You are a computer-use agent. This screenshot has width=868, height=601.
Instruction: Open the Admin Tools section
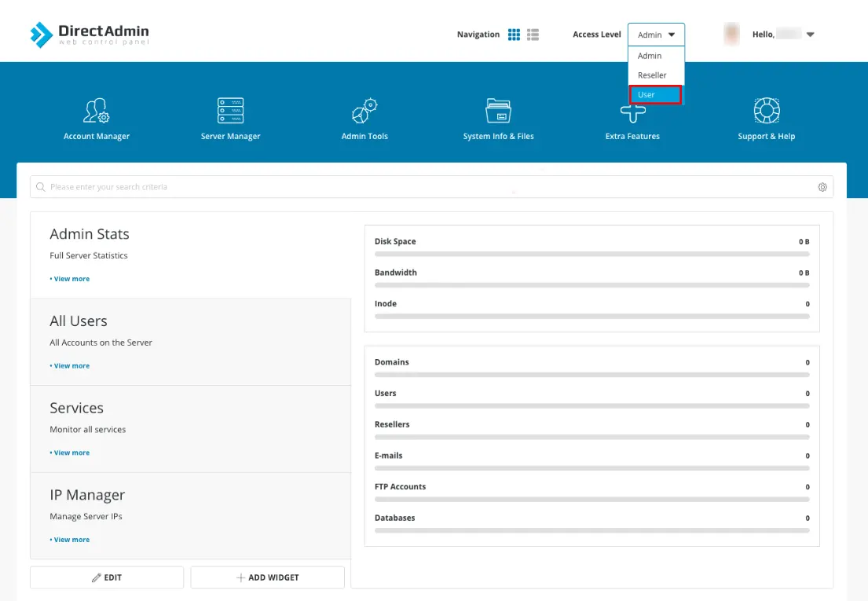tap(364, 119)
